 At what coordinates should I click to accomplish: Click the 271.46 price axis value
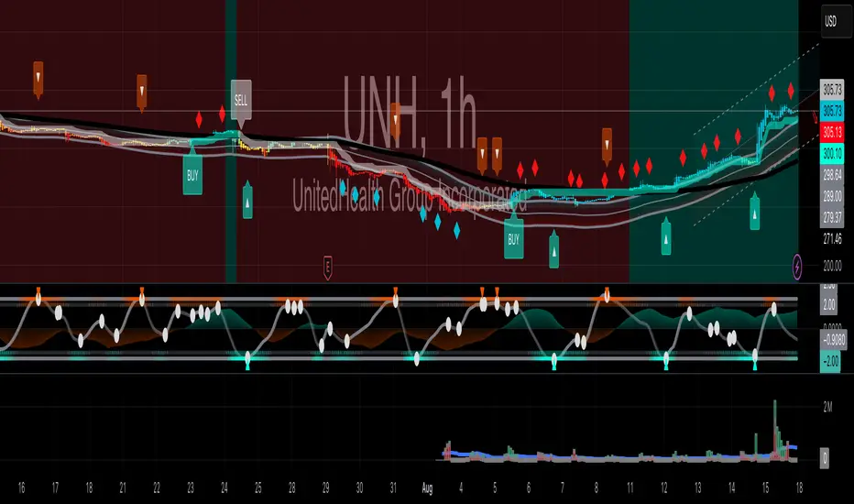click(x=832, y=238)
